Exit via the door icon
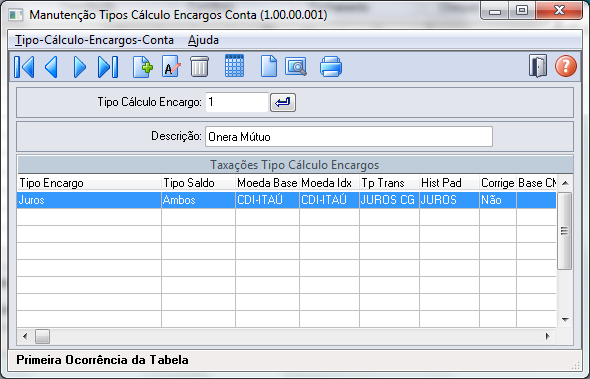This screenshot has height=379, width=590. (x=538, y=66)
